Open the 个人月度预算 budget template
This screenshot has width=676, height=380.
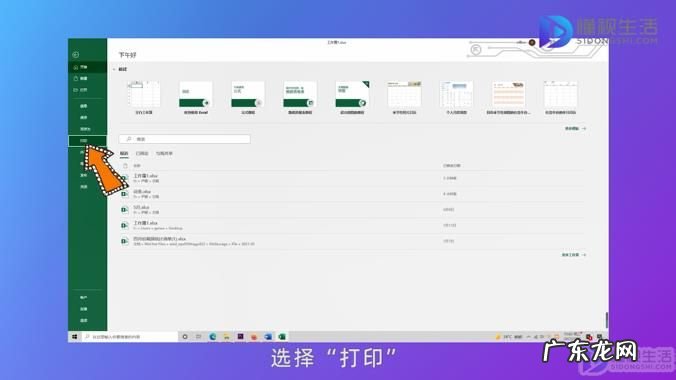point(456,97)
